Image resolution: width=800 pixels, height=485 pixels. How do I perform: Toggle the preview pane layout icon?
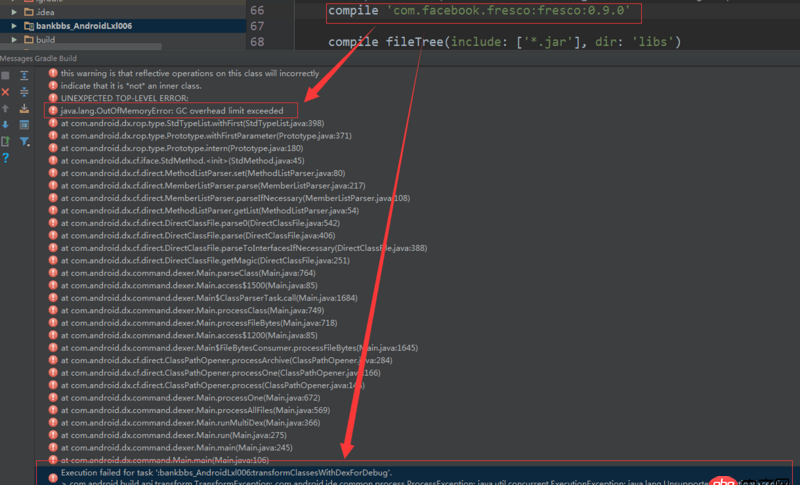click(24, 125)
